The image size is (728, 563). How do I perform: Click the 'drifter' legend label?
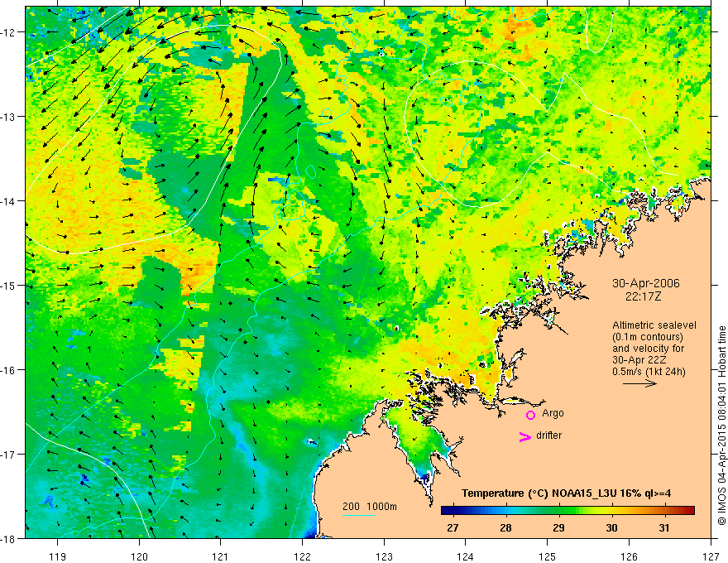(x=548, y=435)
